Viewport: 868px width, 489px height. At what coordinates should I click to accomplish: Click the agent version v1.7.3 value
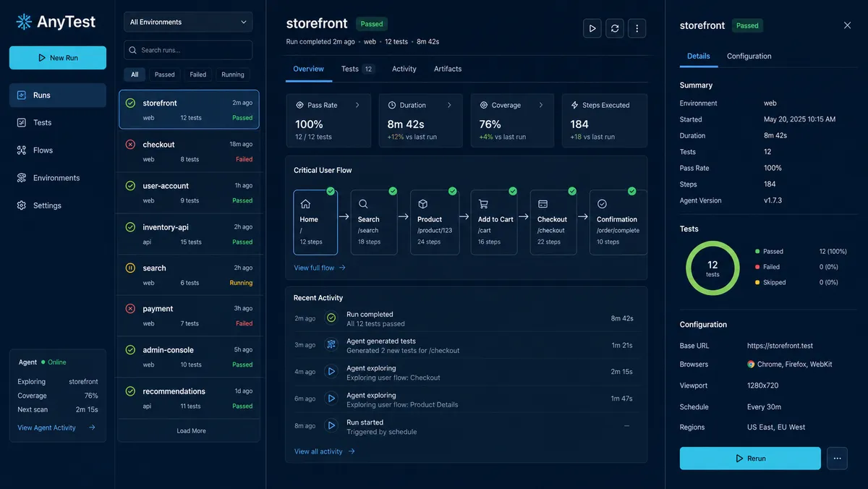(773, 200)
